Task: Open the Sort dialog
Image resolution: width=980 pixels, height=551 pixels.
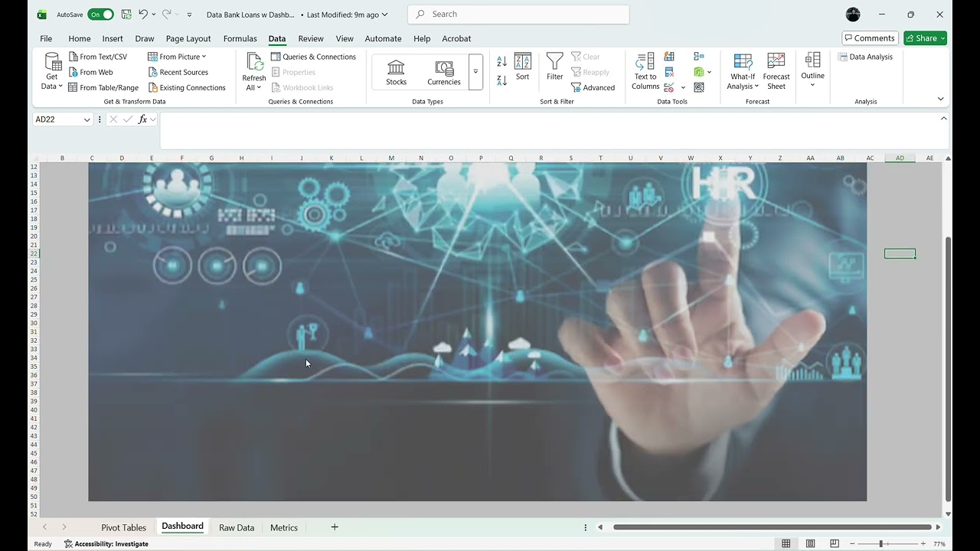Action: pos(522,67)
